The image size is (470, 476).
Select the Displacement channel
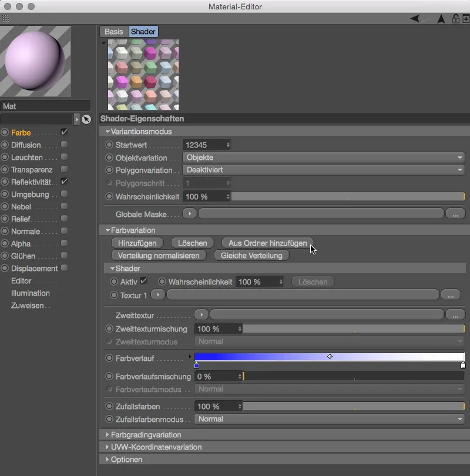(x=34, y=269)
